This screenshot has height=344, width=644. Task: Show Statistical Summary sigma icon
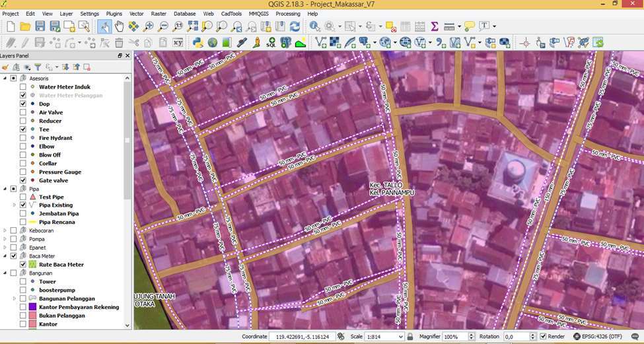(435, 26)
